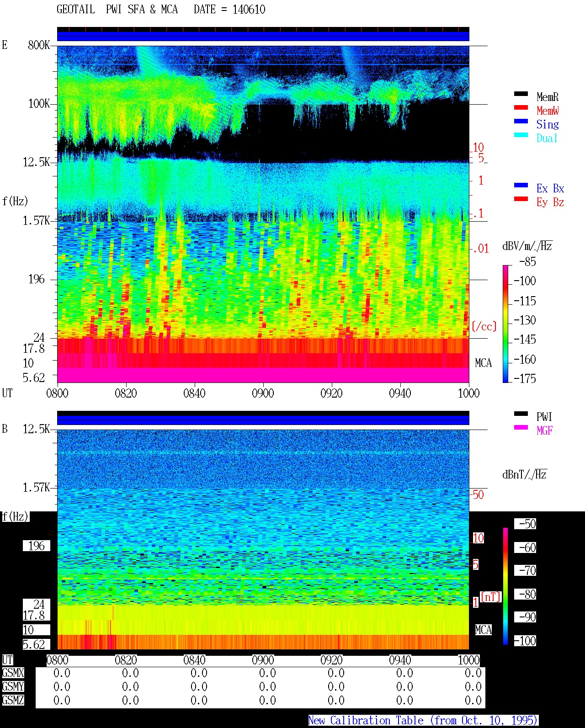Screen dimensions: 585x728
Task: Click the 0940 tick of the B panel
Action: 400,660
